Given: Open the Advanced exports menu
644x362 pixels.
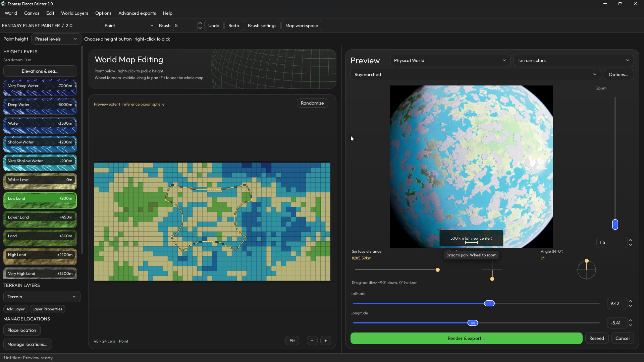Looking at the screenshot, I should click(137, 13).
